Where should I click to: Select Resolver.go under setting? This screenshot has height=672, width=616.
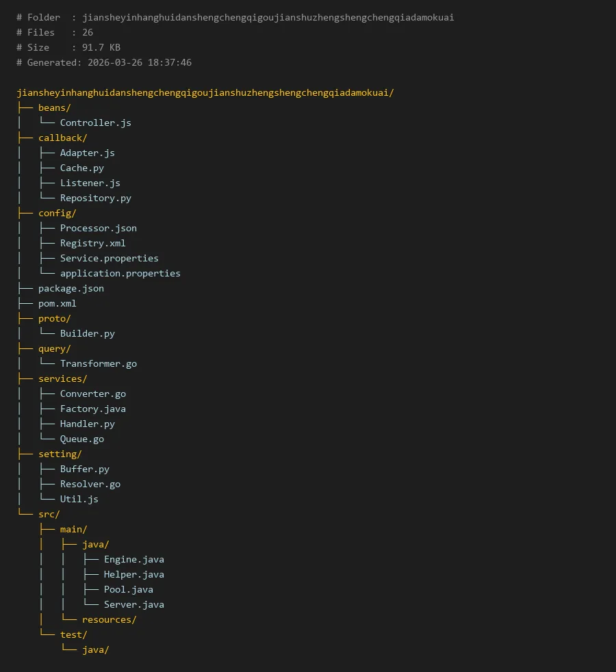coord(90,484)
